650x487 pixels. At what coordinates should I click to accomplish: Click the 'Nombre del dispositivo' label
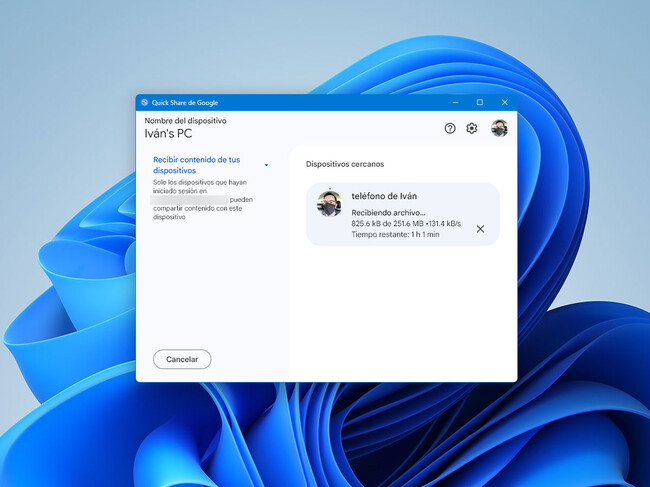pyautogui.click(x=185, y=121)
